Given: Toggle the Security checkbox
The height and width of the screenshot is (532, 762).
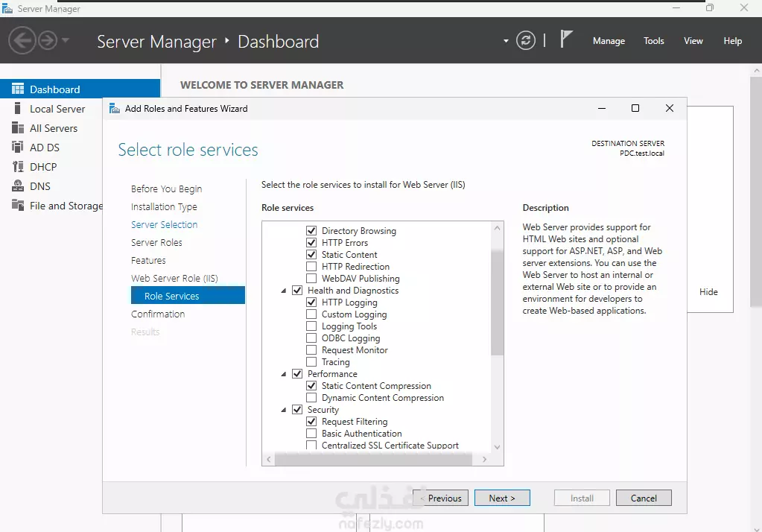Looking at the screenshot, I should (297, 410).
